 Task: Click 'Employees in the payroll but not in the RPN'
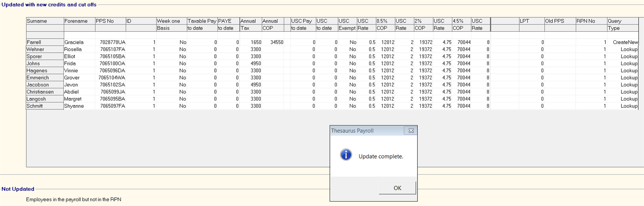pos(74,200)
